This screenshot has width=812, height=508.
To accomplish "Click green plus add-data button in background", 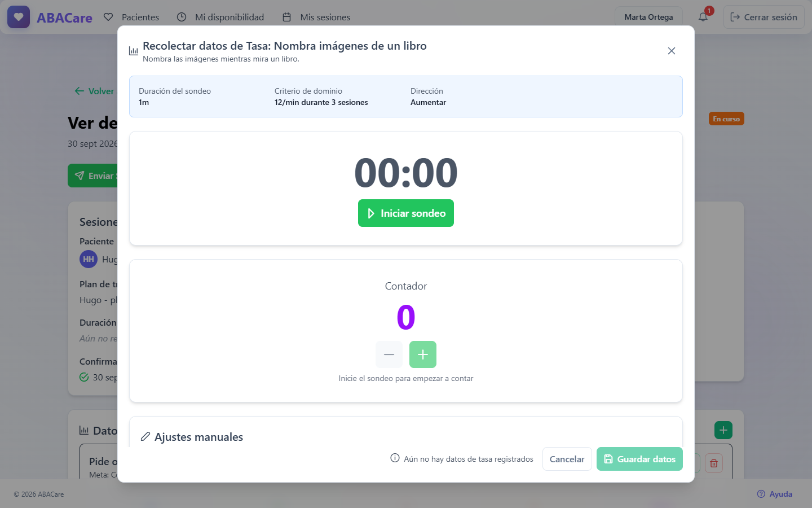I will (x=723, y=430).
